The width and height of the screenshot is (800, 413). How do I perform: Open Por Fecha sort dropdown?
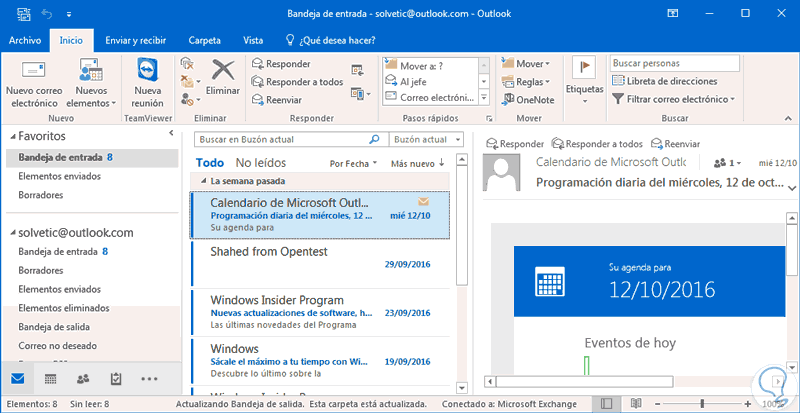point(354,163)
